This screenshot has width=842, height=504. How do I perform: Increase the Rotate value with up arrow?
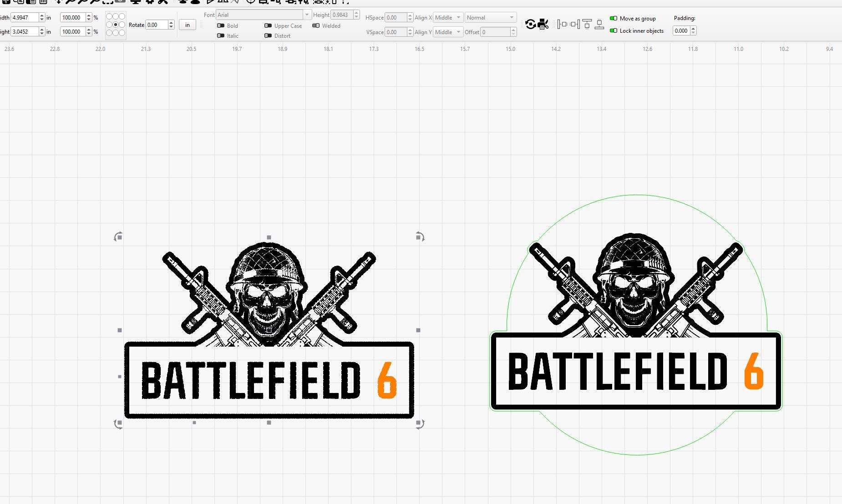[171, 23]
